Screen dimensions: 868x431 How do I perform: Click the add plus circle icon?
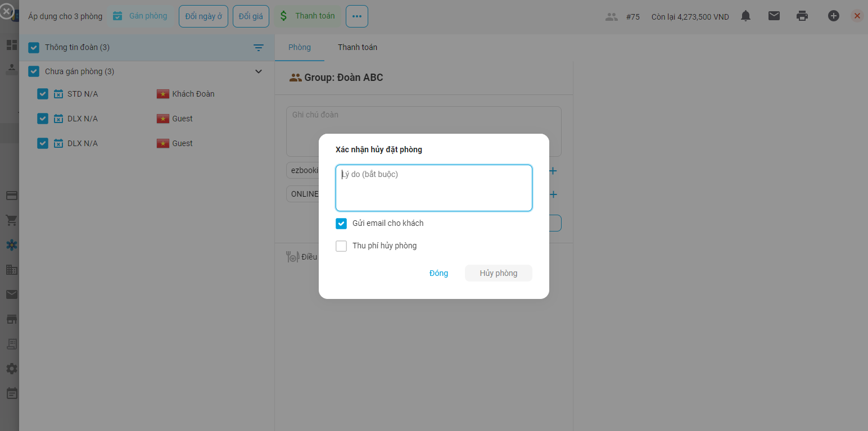pyautogui.click(x=833, y=16)
